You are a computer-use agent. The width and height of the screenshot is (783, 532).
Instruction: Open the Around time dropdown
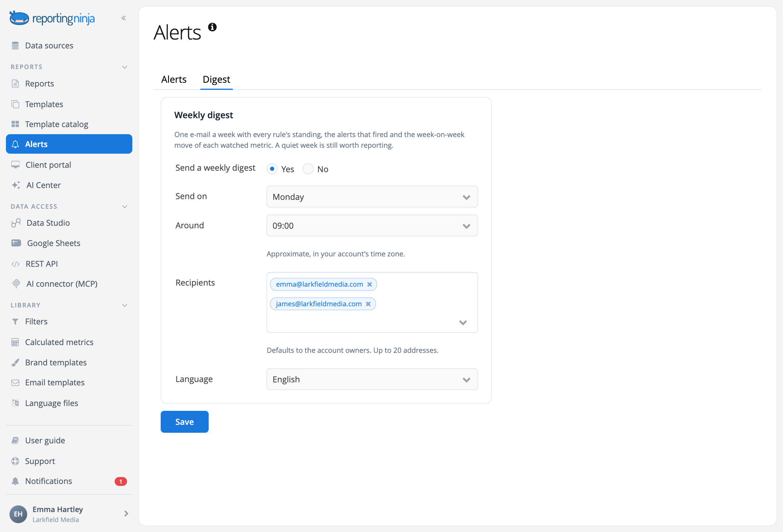[x=372, y=225]
